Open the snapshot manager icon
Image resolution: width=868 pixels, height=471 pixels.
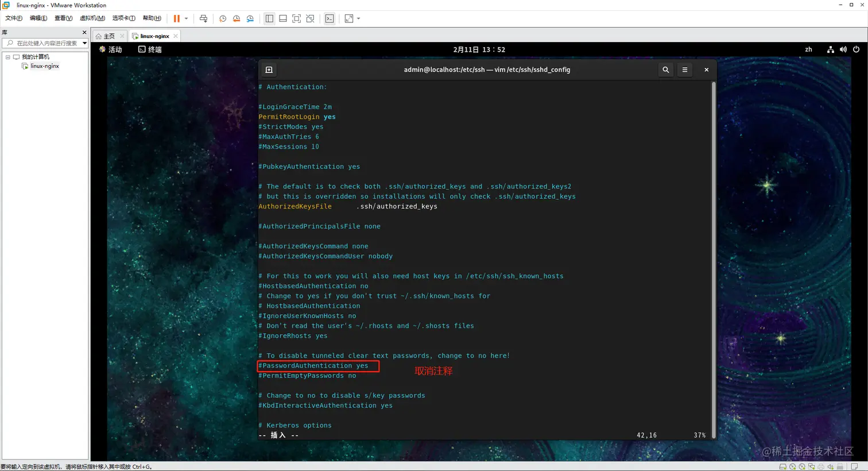(250, 18)
